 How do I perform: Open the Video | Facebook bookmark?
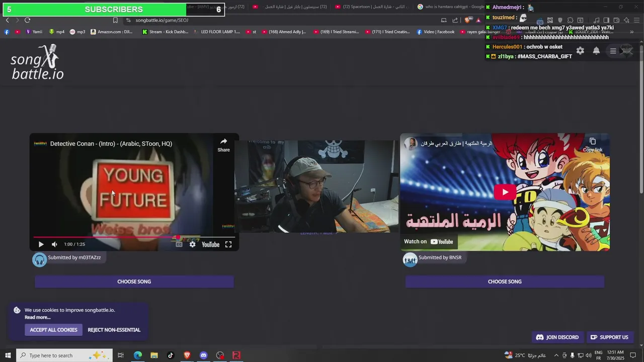pyautogui.click(x=436, y=32)
